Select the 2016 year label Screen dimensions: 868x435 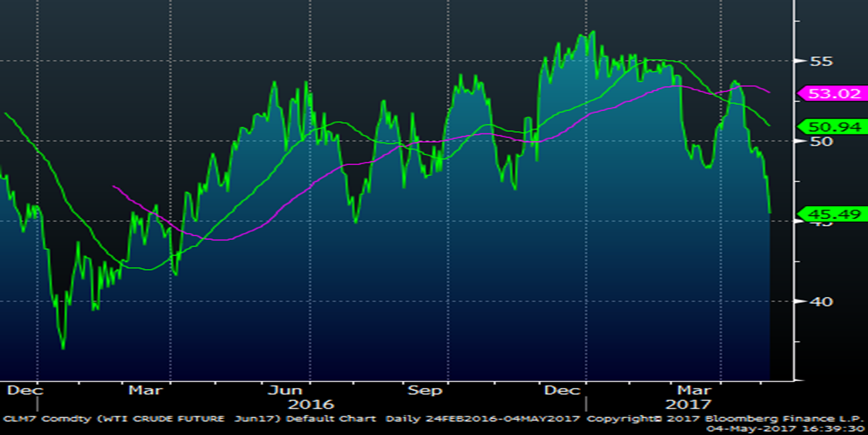(310, 405)
